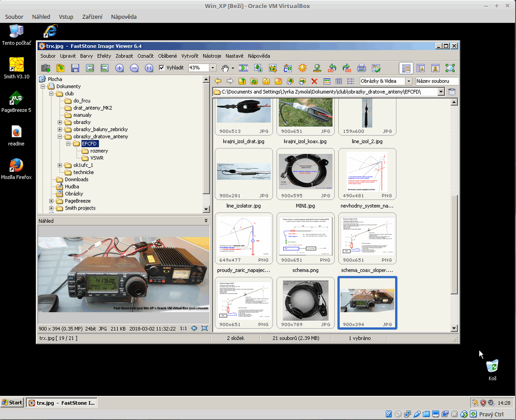Collapse the EFCFD folder tree node
This screenshot has width=516, height=420.
(x=69, y=144)
